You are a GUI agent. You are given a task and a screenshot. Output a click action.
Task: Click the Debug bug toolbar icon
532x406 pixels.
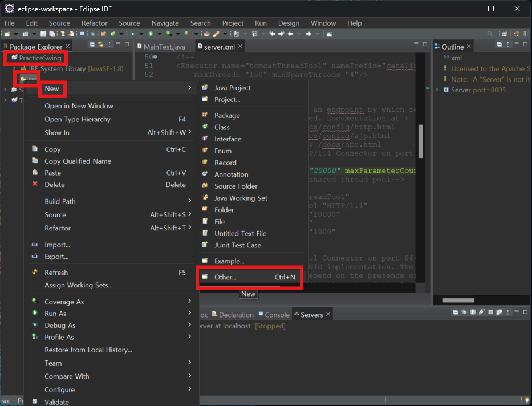133,34
